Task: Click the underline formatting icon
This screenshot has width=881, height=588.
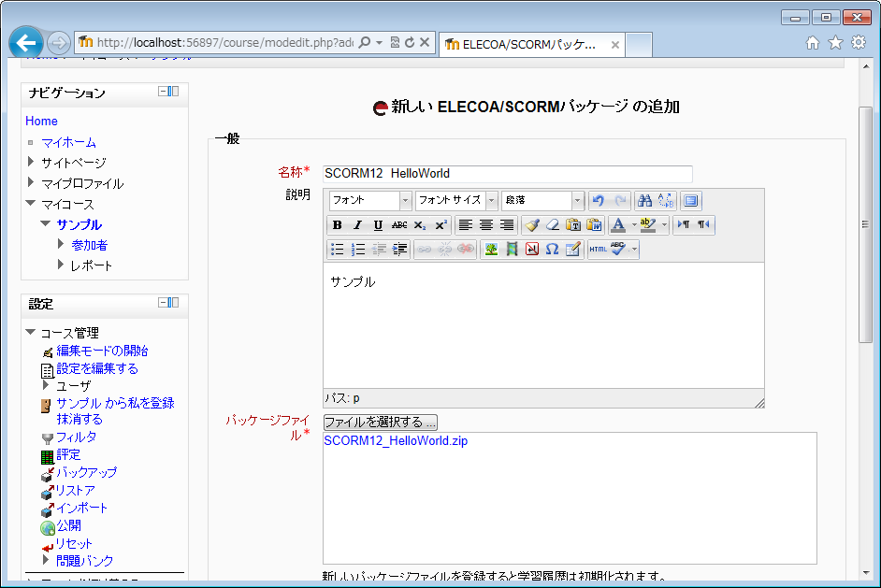Action: [x=378, y=225]
